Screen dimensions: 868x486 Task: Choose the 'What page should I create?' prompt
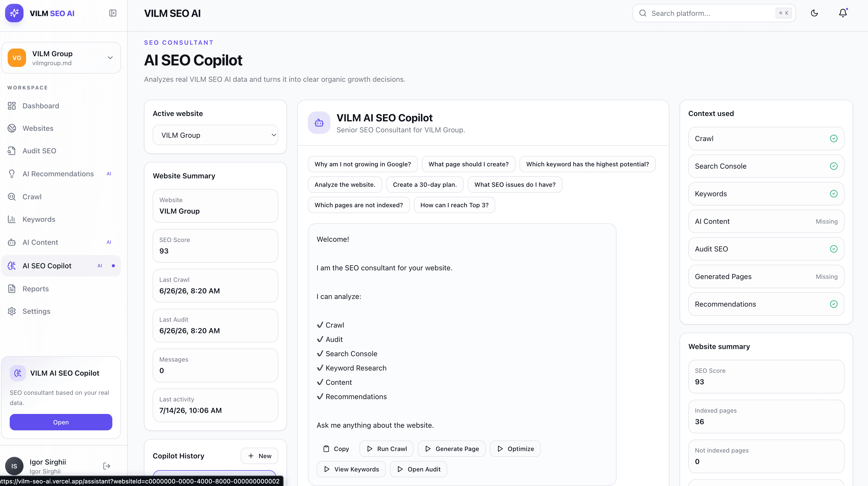point(468,164)
